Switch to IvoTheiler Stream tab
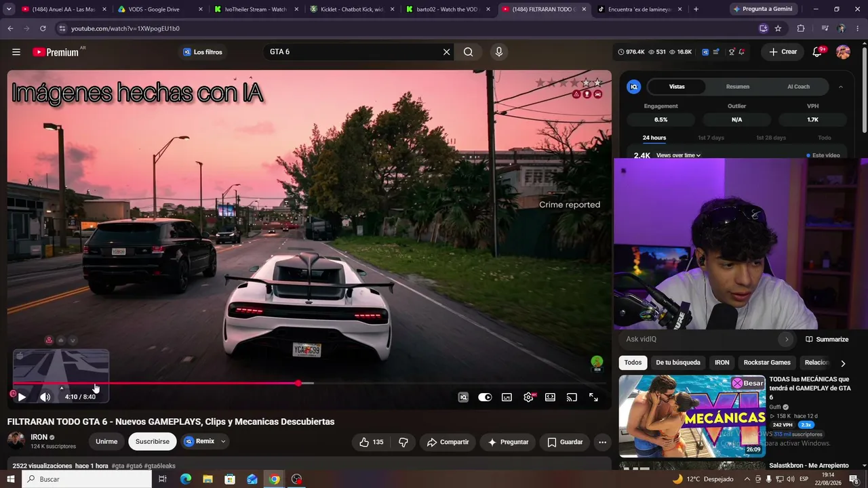This screenshot has height=488, width=868. pos(256,9)
